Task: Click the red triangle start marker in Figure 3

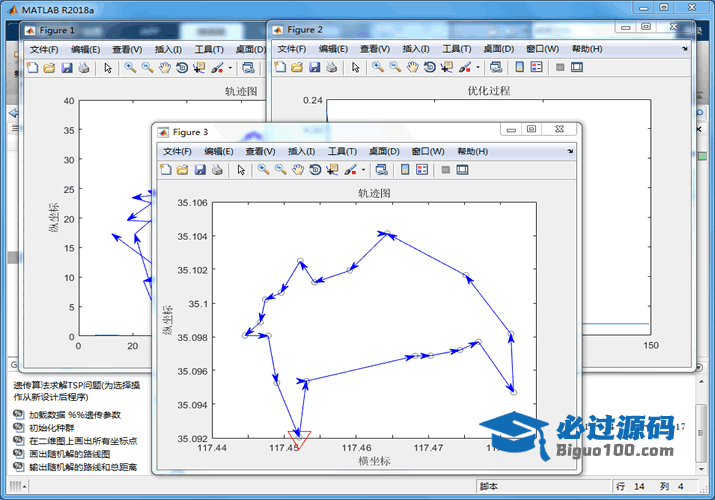Action: [300, 438]
